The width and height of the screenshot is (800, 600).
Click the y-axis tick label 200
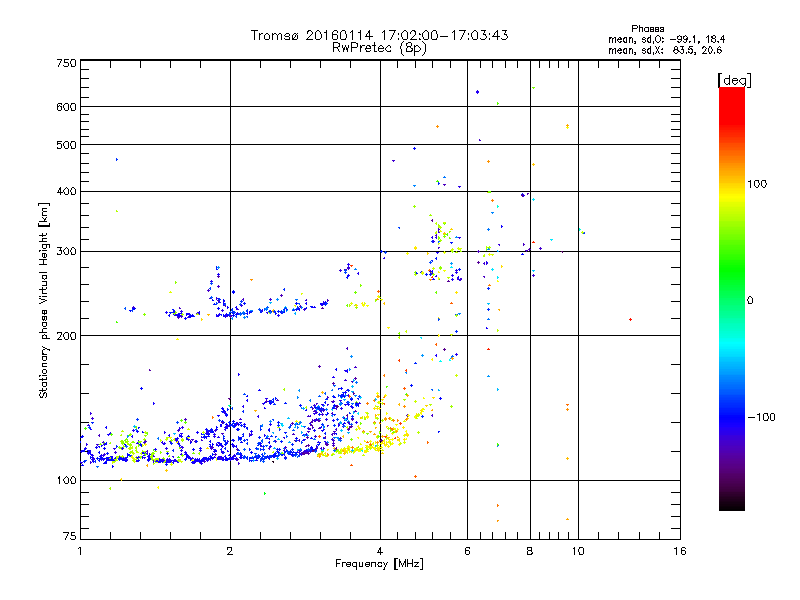[x=66, y=336]
